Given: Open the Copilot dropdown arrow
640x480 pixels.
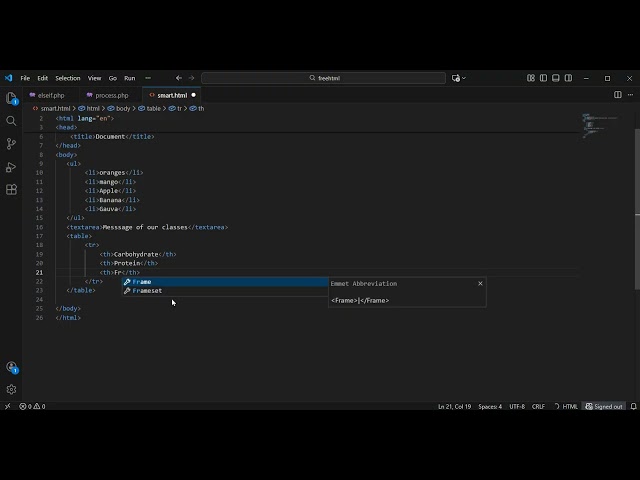Looking at the screenshot, I should (x=464, y=78).
